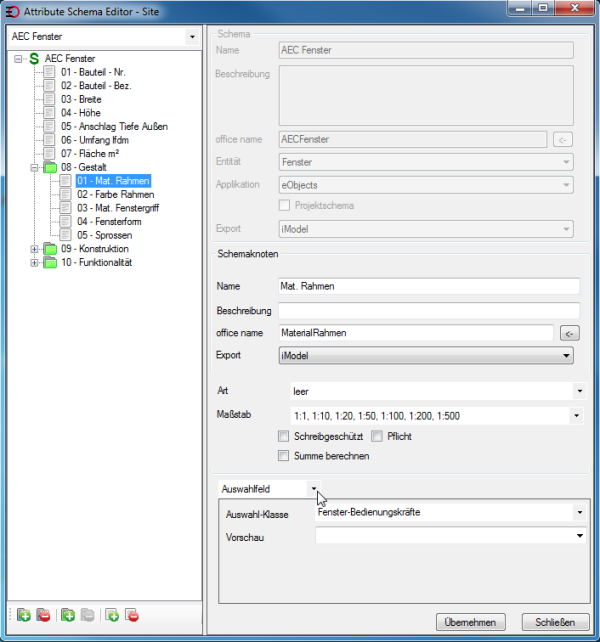Click document icon beside 05 - Sprossen
Viewport: 600px width, 642px height.
[66, 235]
